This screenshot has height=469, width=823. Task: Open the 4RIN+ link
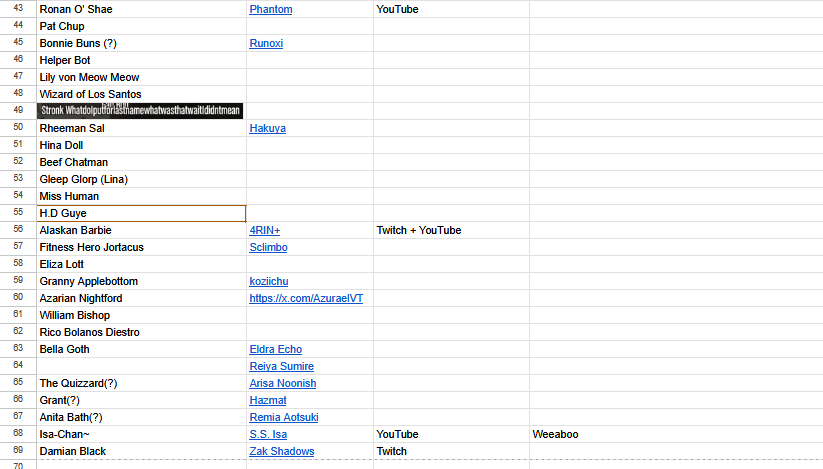pos(265,230)
